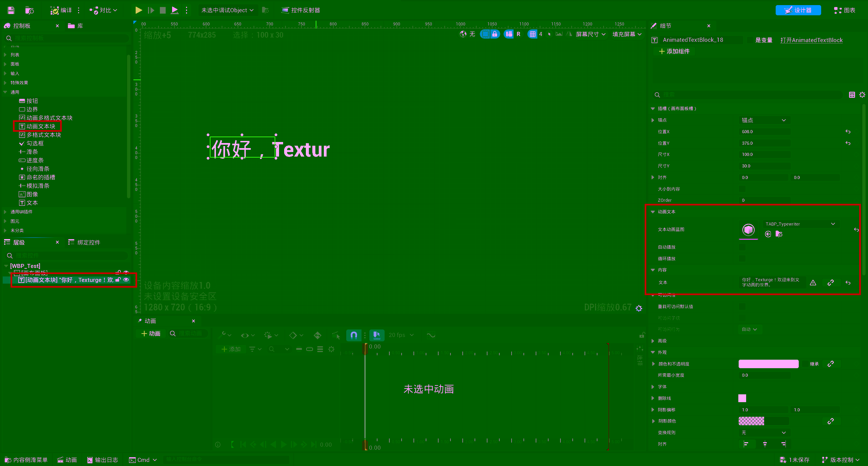Image resolution: width=868 pixels, height=466 pixels.
Task: Open details settings gear icon
Action: click(862, 95)
